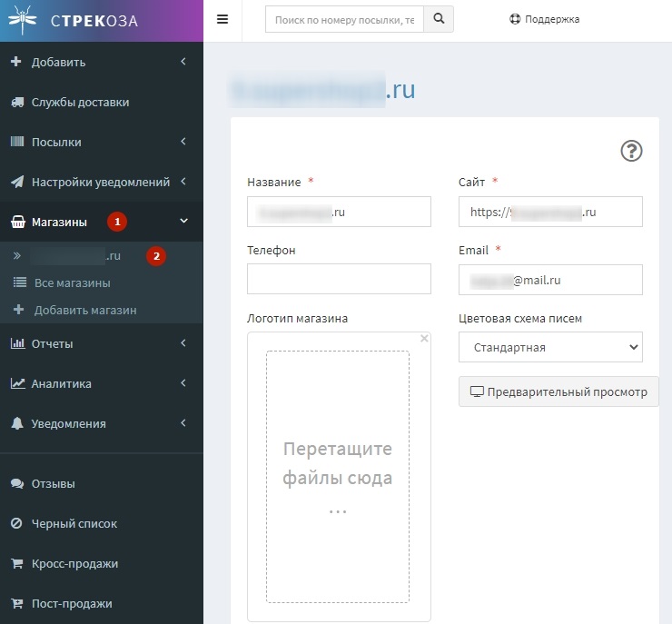This screenshot has height=624, width=672.
Task: Click the ban icon for Черный список
Action: (x=16, y=524)
